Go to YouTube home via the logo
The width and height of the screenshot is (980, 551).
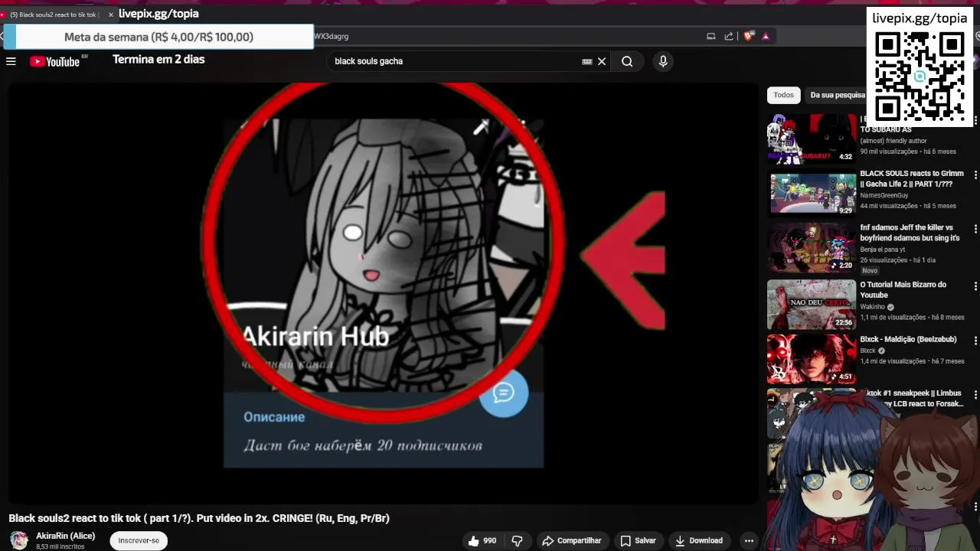coord(54,61)
